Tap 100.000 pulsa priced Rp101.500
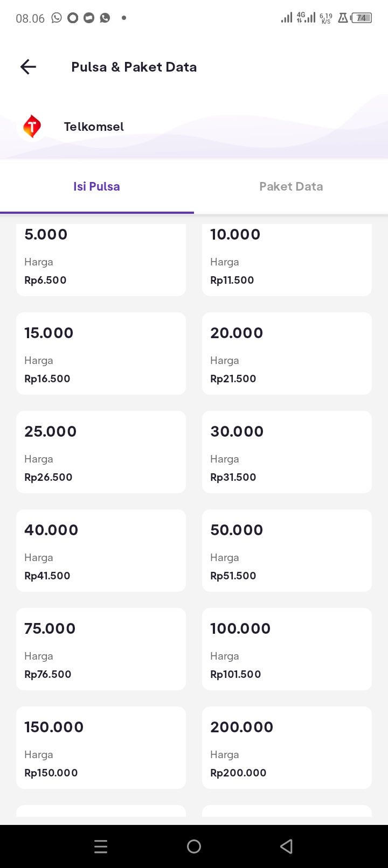This screenshot has width=388, height=868. (x=287, y=649)
